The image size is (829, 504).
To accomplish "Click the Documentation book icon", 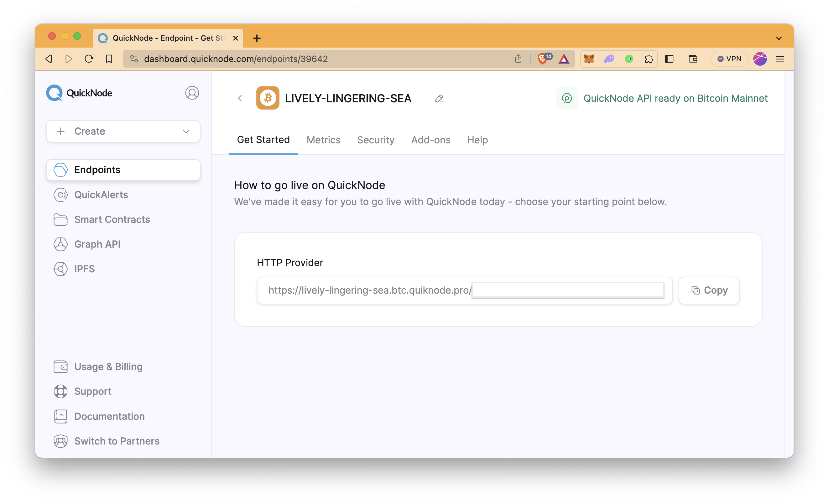I will 60,416.
